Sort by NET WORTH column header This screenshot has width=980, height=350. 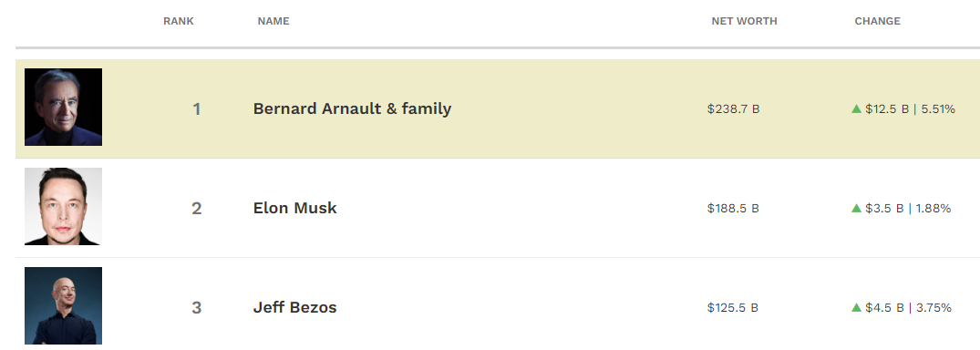[745, 21]
